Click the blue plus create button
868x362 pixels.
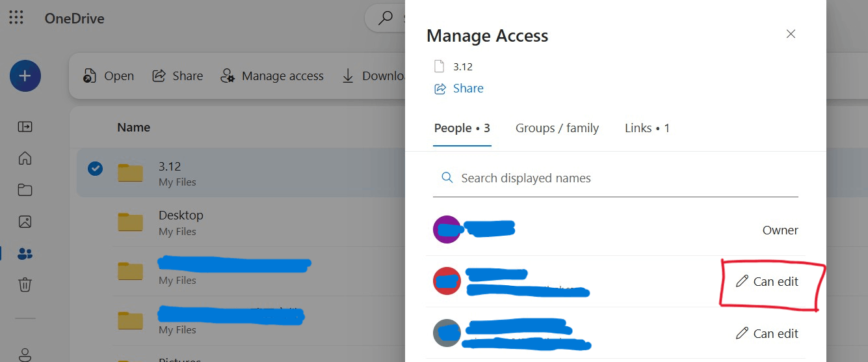[x=25, y=76]
